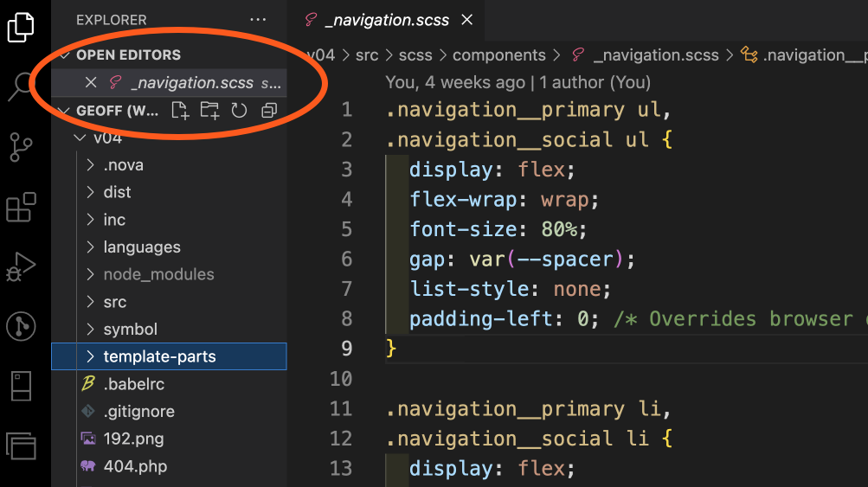Close the _navigation.scss editor tab
Viewport: 868px width, 487px height.
[x=467, y=19]
